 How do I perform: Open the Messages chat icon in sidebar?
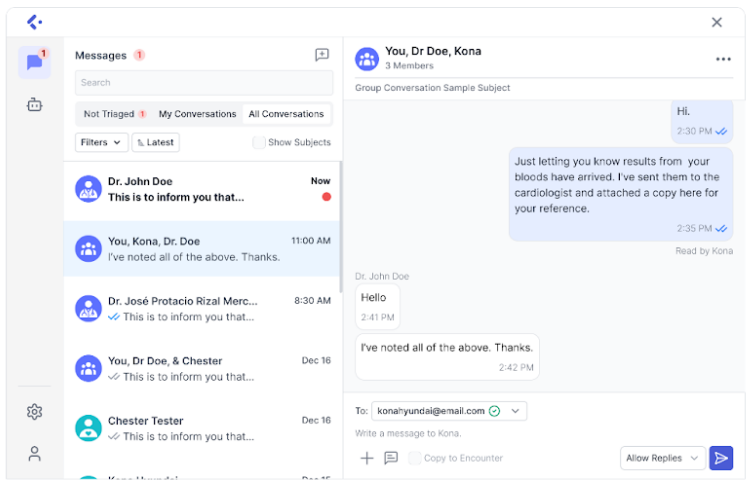tap(34, 62)
